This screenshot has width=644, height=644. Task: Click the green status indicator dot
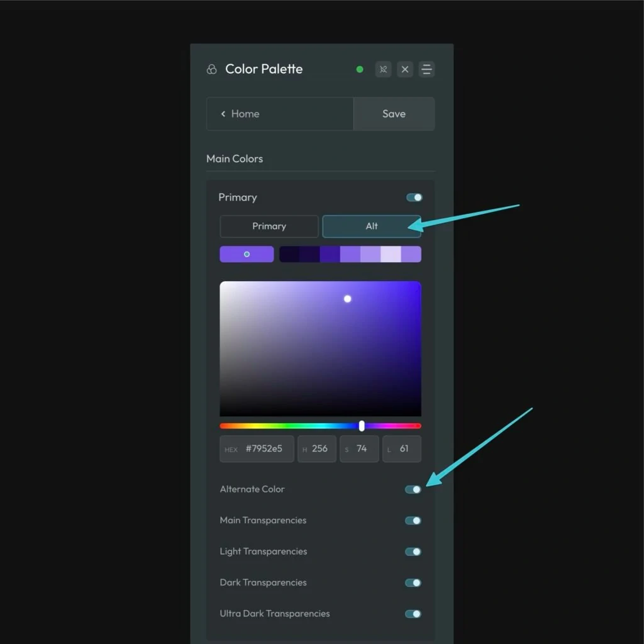360,70
